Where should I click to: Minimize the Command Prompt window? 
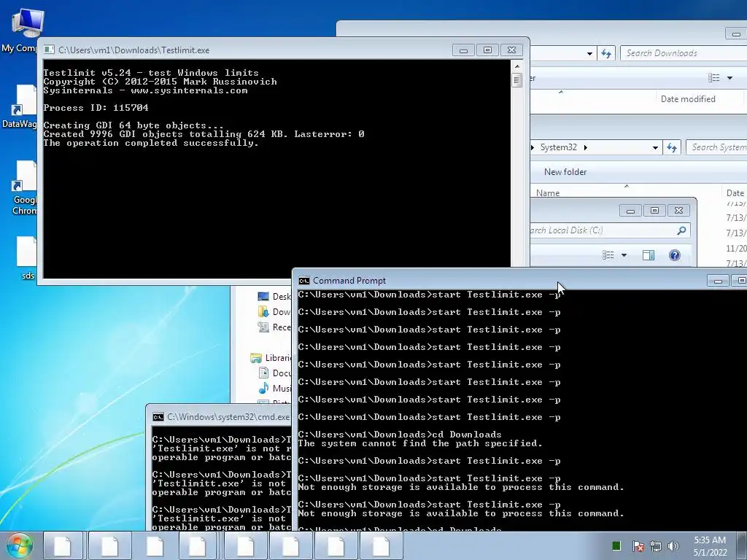[718, 281]
